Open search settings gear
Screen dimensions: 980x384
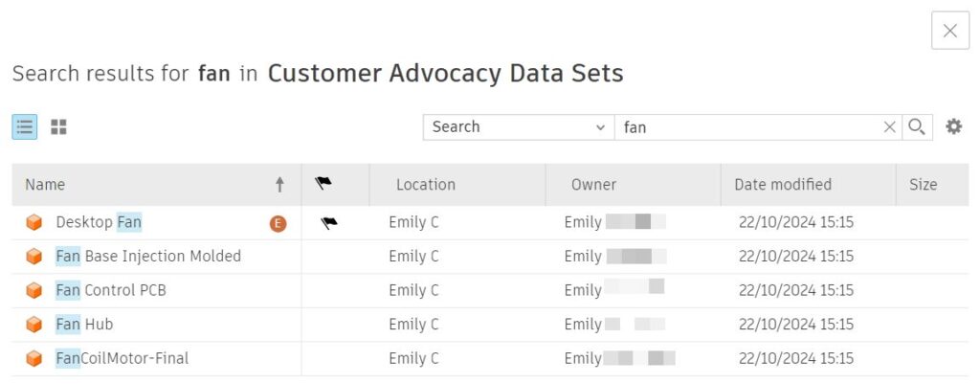(x=953, y=126)
